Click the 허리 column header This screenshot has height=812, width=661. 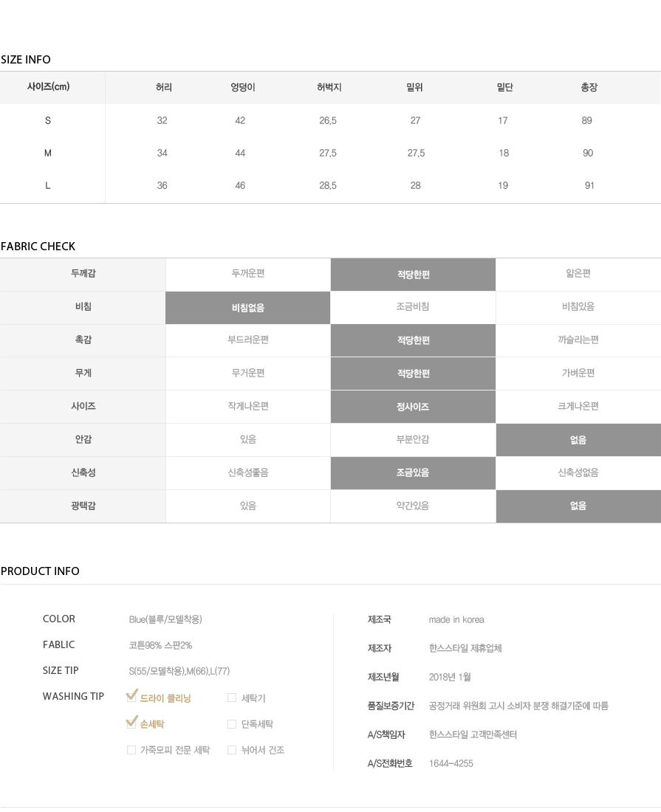click(x=164, y=88)
